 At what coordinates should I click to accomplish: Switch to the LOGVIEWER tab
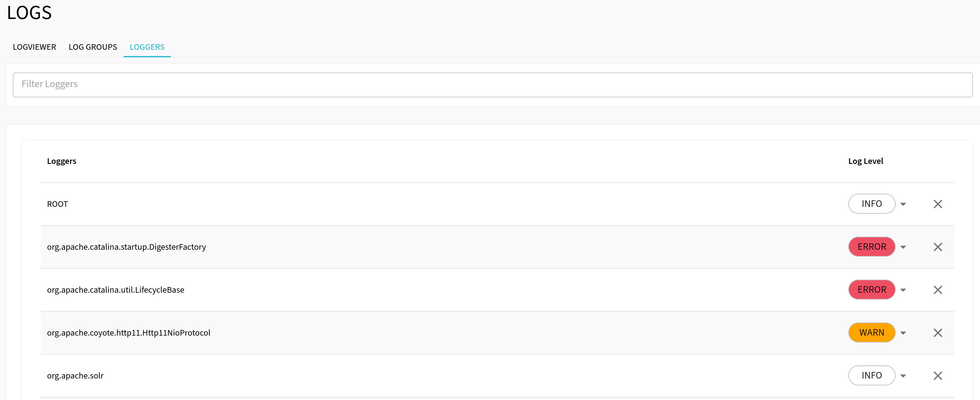point(34,47)
